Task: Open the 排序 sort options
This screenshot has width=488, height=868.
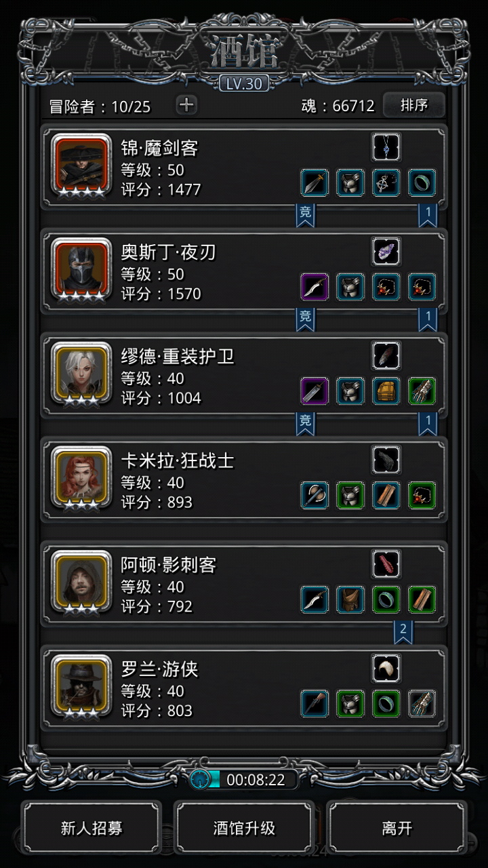Action: [414, 105]
